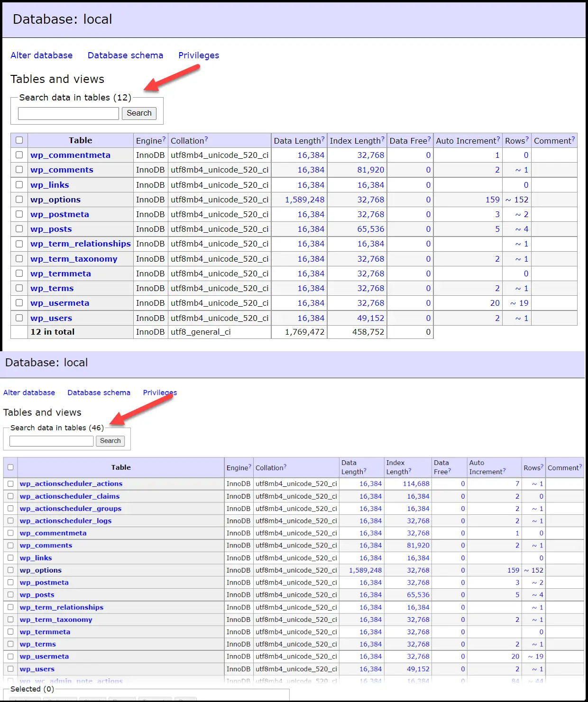Click the help mark beside Comment in the 46-table list
This screenshot has height=702, width=588.
click(580, 466)
